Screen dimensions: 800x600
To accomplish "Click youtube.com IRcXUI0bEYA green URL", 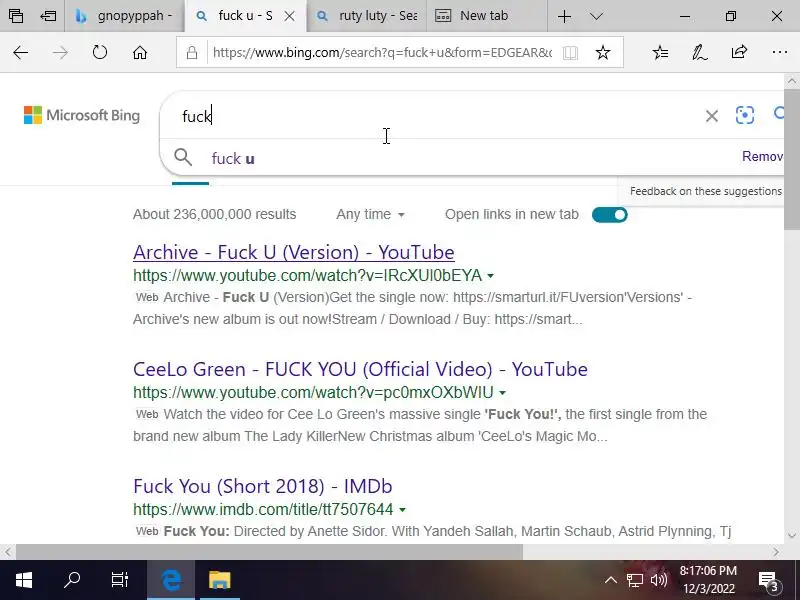I will coord(307,276).
